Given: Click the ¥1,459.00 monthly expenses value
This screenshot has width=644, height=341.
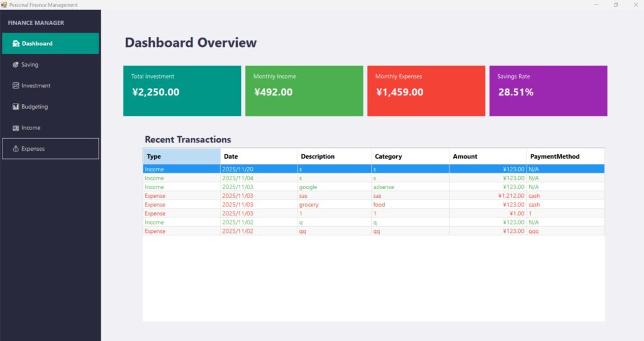Looking at the screenshot, I should tap(399, 92).
